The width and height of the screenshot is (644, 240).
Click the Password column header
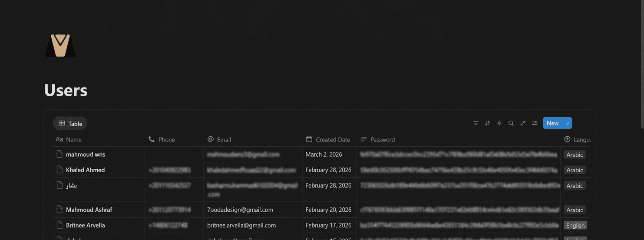coord(382,139)
